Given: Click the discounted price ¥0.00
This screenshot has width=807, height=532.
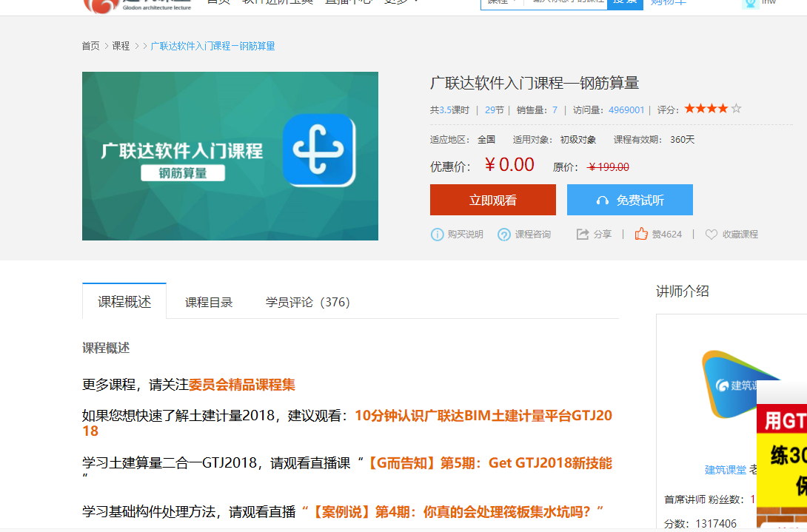Looking at the screenshot, I should 509,165.
